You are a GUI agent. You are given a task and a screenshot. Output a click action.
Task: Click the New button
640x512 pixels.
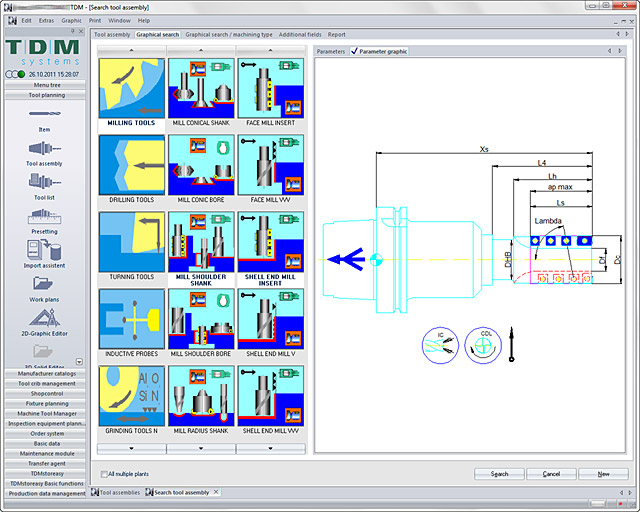click(x=603, y=474)
